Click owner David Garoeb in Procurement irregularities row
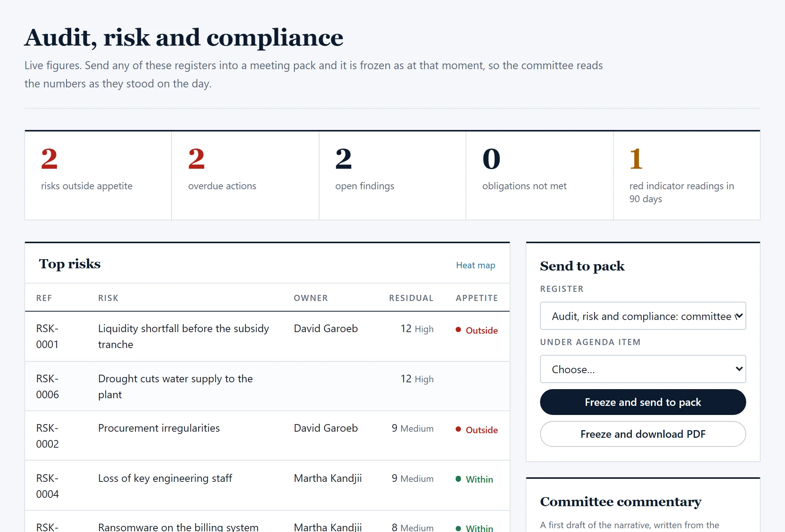 tap(326, 428)
